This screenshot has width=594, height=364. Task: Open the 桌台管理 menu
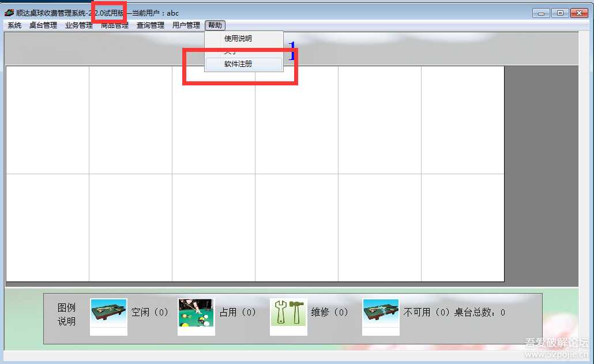43,25
